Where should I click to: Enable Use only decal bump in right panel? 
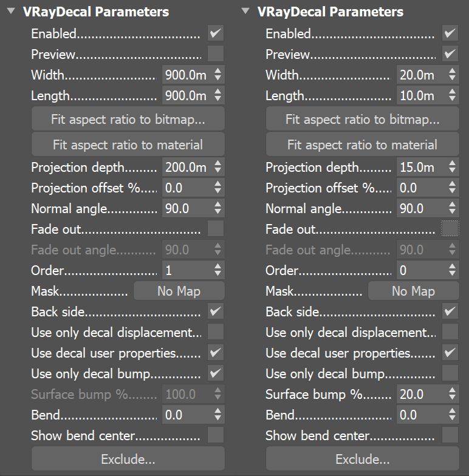point(450,372)
